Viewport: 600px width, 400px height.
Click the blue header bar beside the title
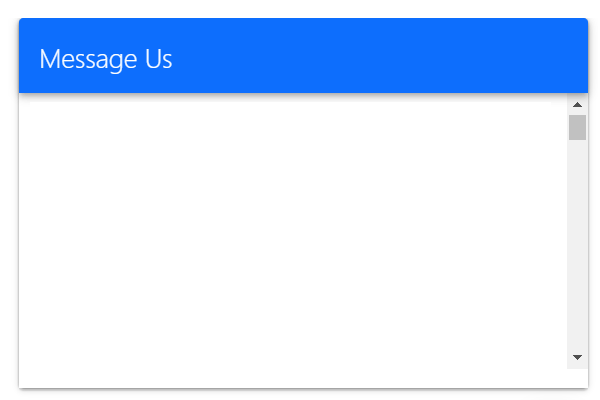pyautogui.click(x=379, y=57)
